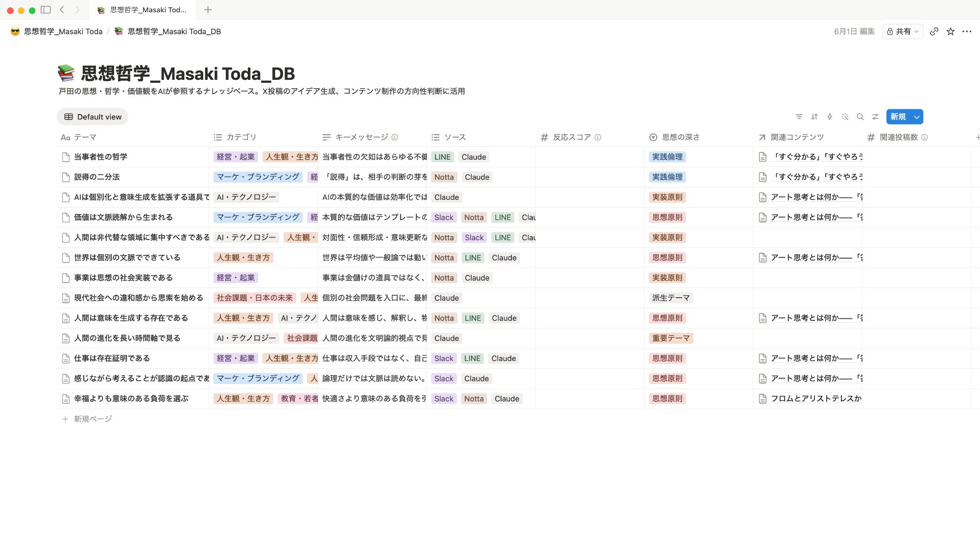
Task: Open page 感じながら考えることが認識の起点
Action: (141, 379)
